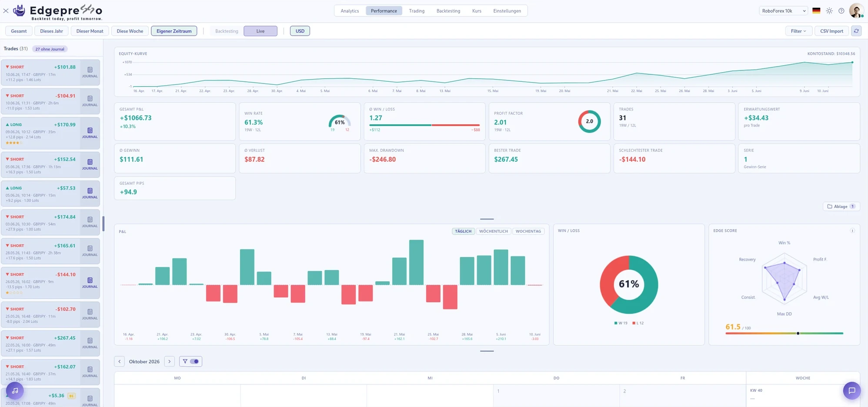Open the Trading tab
The image size is (868, 407).
[x=417, y=11]
